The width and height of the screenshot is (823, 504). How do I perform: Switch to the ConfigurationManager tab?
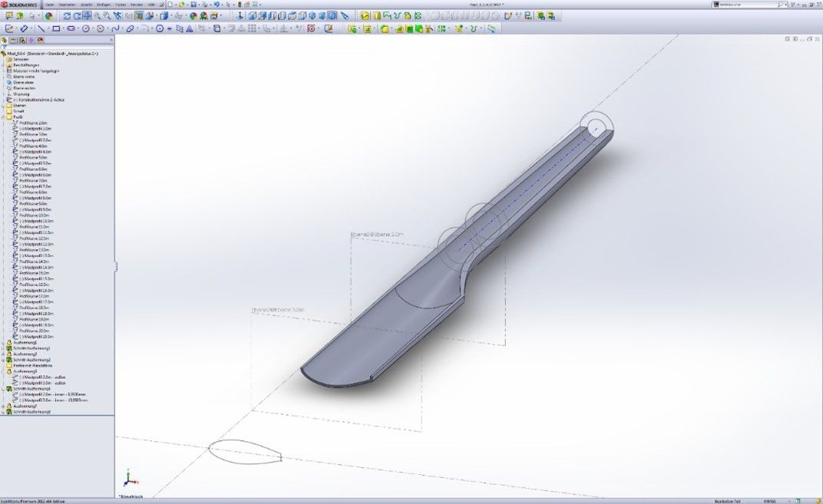[x=22, y=40]
